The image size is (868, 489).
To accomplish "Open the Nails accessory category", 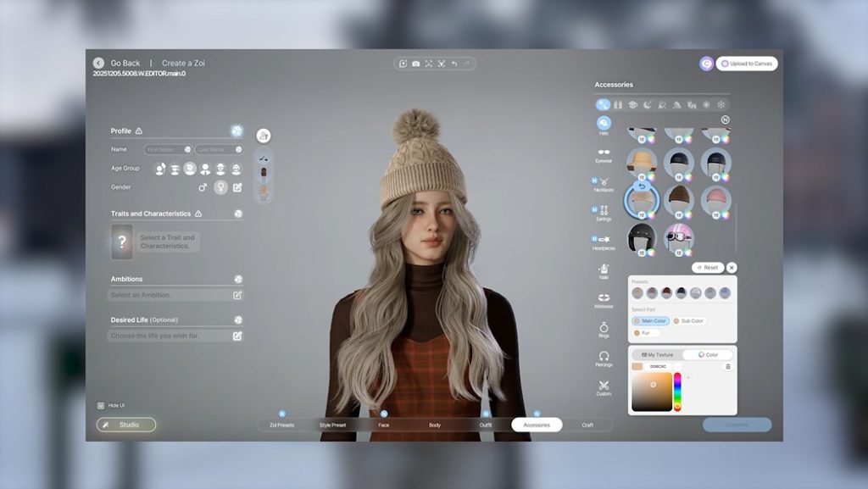I will (x=604, y=270).
